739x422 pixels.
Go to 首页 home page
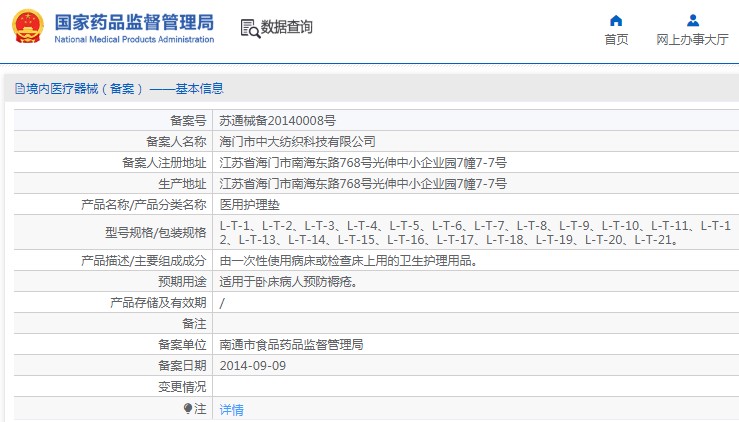point(616,40)
